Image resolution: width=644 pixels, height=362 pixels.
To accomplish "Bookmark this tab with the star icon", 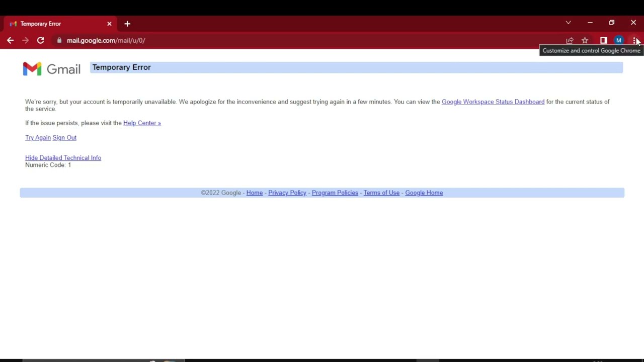I will [x=585, y=40].
